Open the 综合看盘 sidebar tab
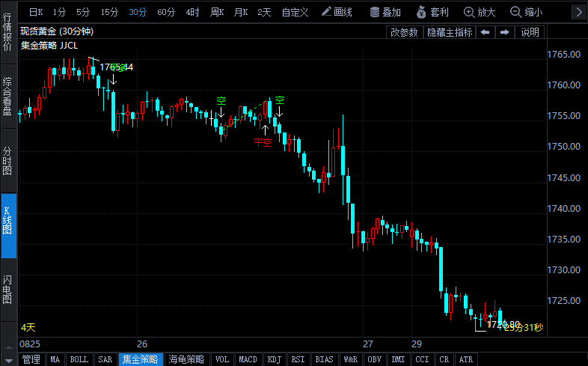588x366 pixels. click(x=7, y=96)
